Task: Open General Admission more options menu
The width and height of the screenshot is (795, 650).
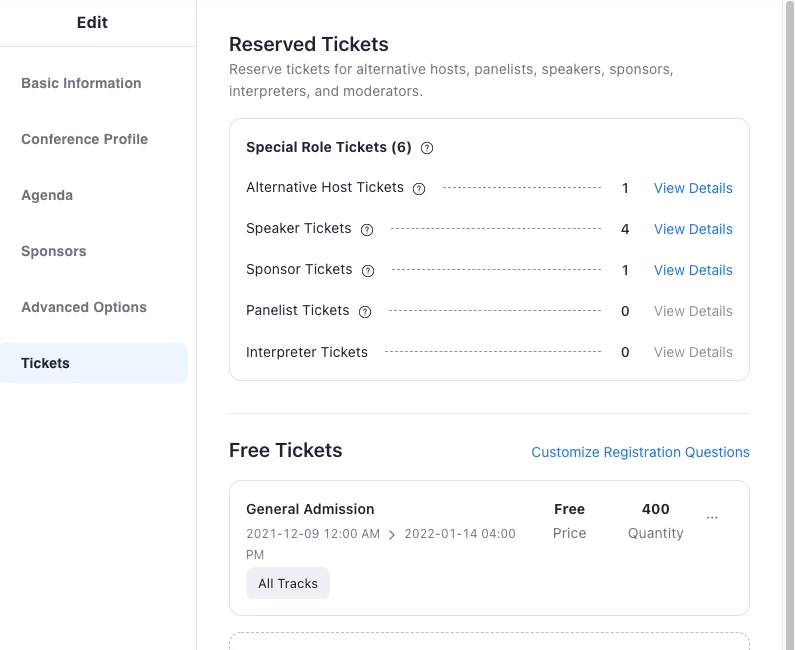Action: pos(712,517)
